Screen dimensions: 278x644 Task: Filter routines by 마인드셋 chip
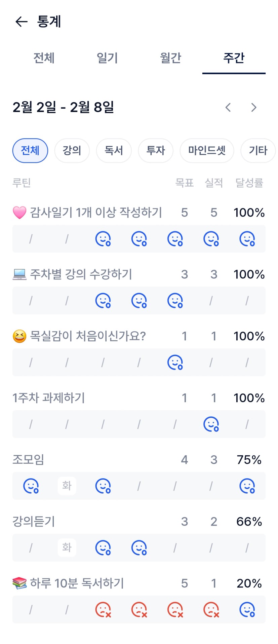(x=207, y=150)
